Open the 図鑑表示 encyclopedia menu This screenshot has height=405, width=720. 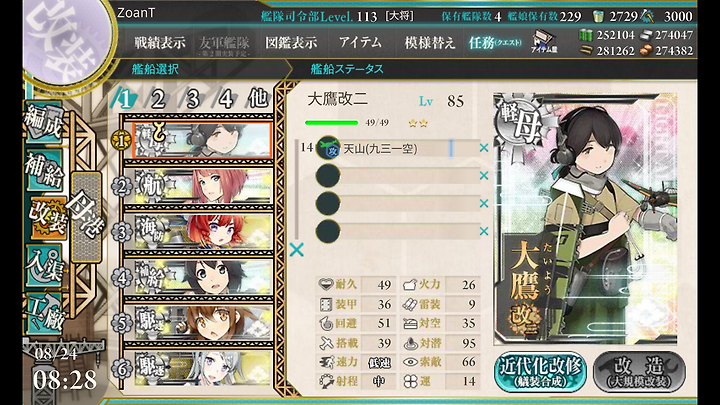point(291,43)
